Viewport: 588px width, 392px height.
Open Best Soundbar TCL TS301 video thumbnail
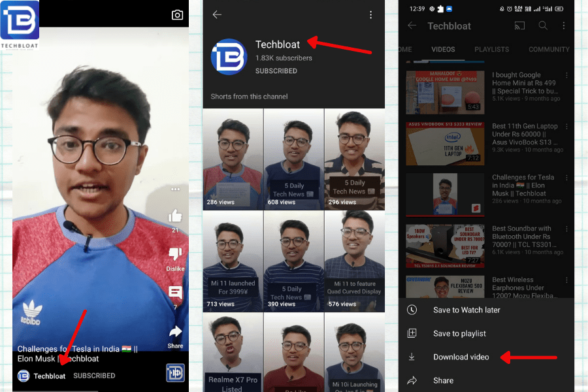445,246
